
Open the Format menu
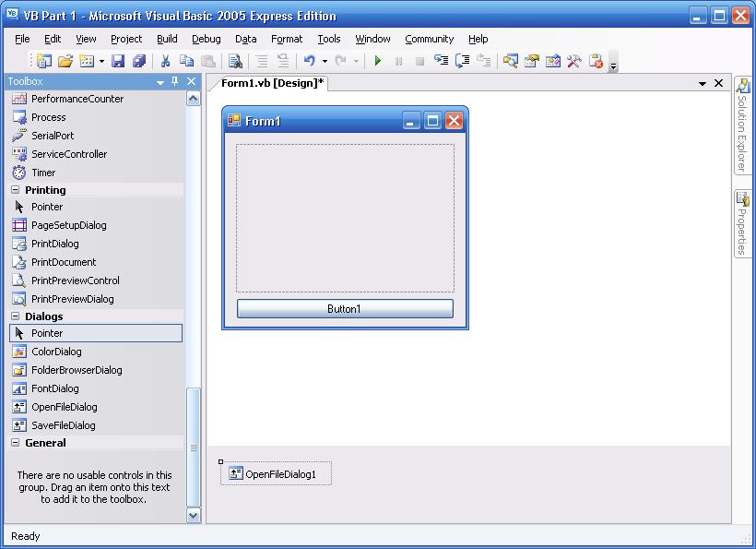pyautogui.click(x=287, y=39)
